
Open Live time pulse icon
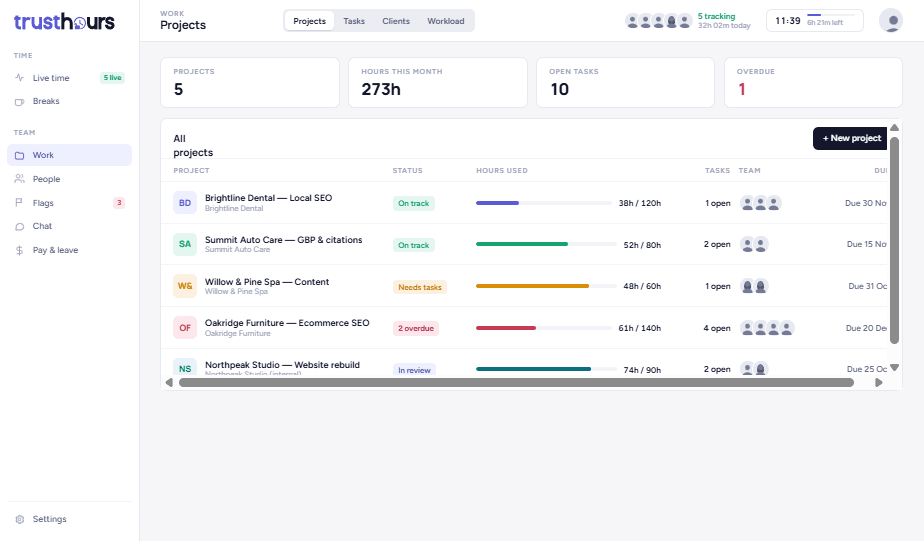(x=19, y=78)
